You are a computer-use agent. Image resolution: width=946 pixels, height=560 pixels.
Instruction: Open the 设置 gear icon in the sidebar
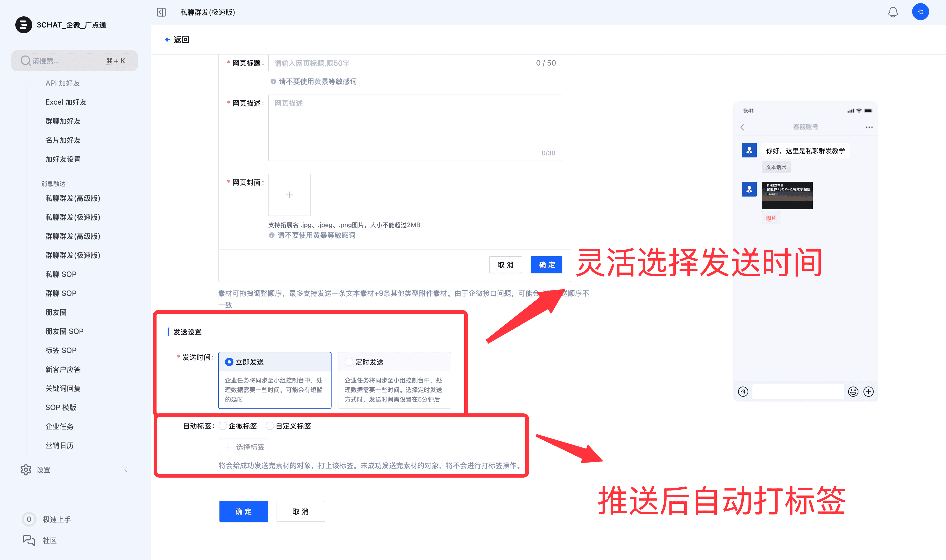tap(26, 470)
